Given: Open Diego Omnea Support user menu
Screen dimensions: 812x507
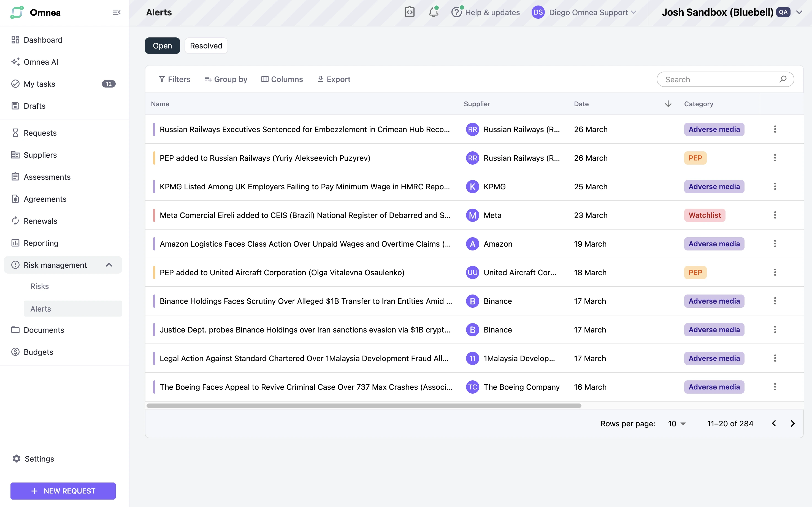Looking at the screenshot, I should click(584, 12).
